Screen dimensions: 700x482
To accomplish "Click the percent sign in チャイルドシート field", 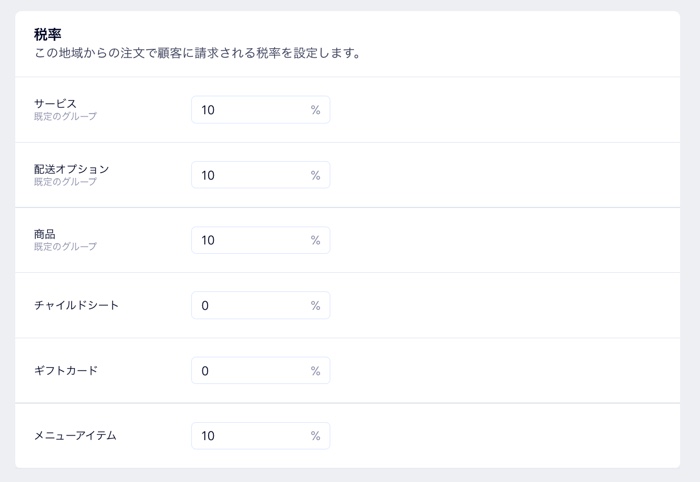I will tap(315, 305).
